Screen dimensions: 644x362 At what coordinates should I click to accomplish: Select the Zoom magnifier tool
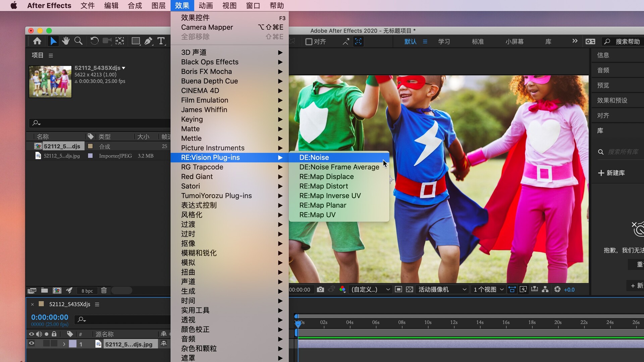[78, 41]
